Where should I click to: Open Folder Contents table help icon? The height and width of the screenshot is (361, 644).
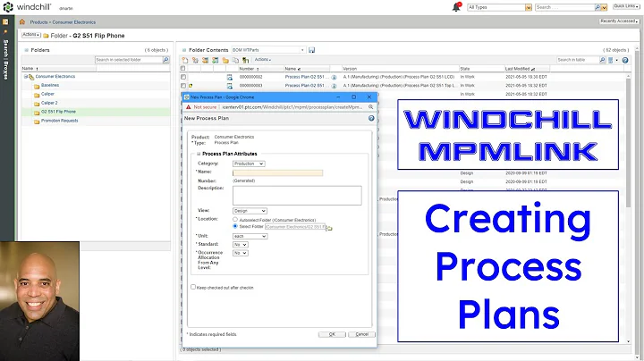625,60
